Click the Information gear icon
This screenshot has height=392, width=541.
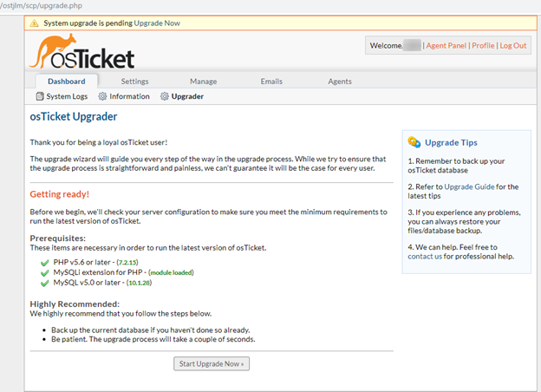coord(103,96)
